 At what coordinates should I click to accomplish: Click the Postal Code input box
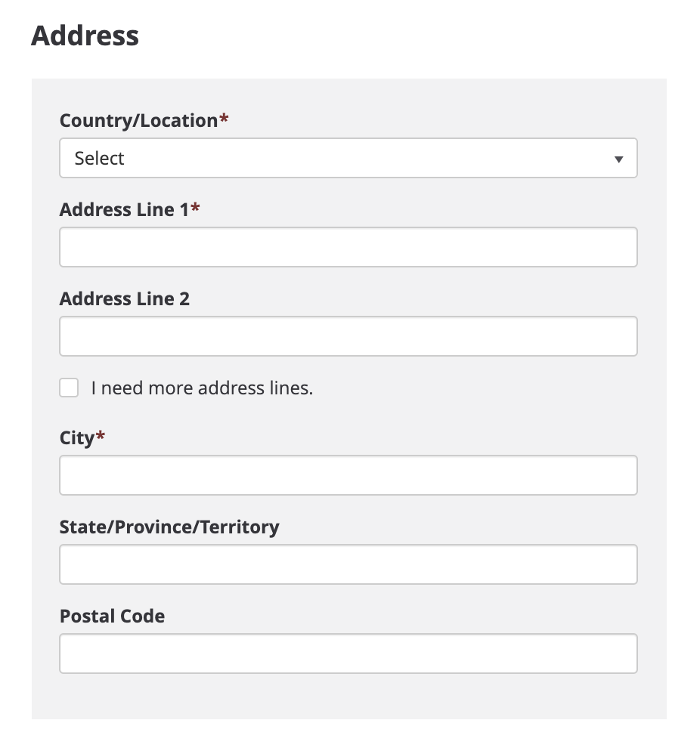(x=348, y=654)
